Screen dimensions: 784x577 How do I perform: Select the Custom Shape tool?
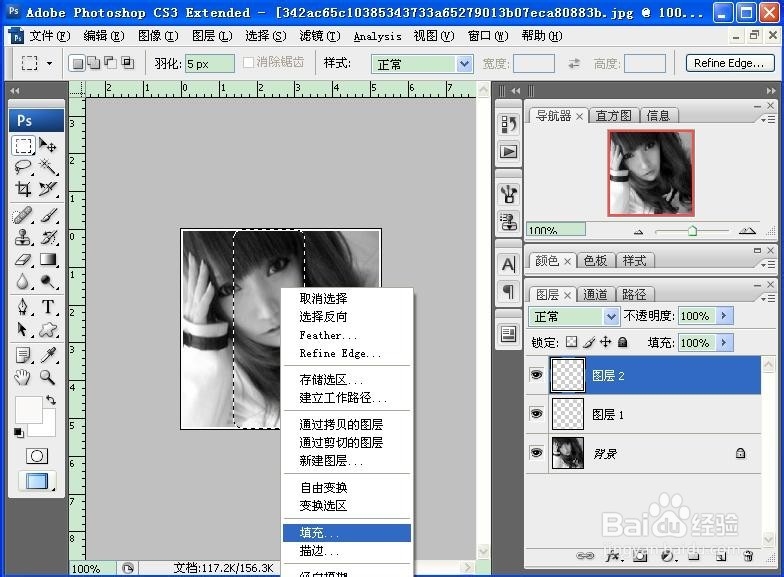(x=48, y=329)
